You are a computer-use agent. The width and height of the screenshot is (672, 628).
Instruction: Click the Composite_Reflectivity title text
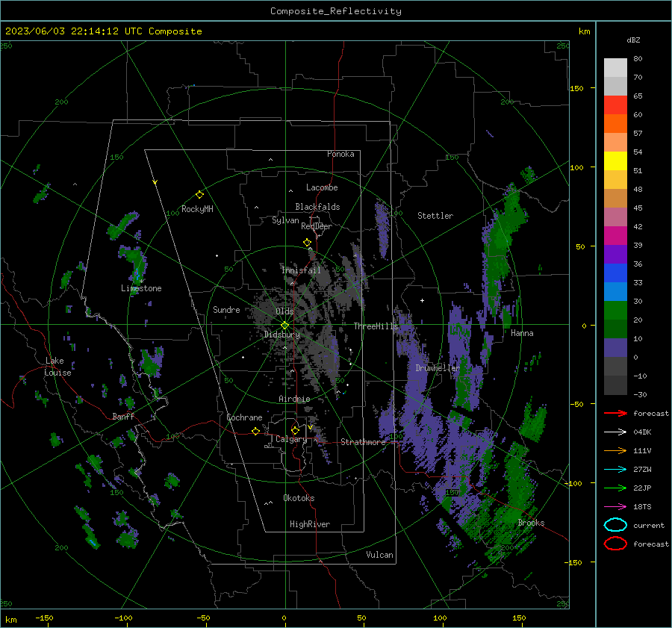[x=335, y=11]
